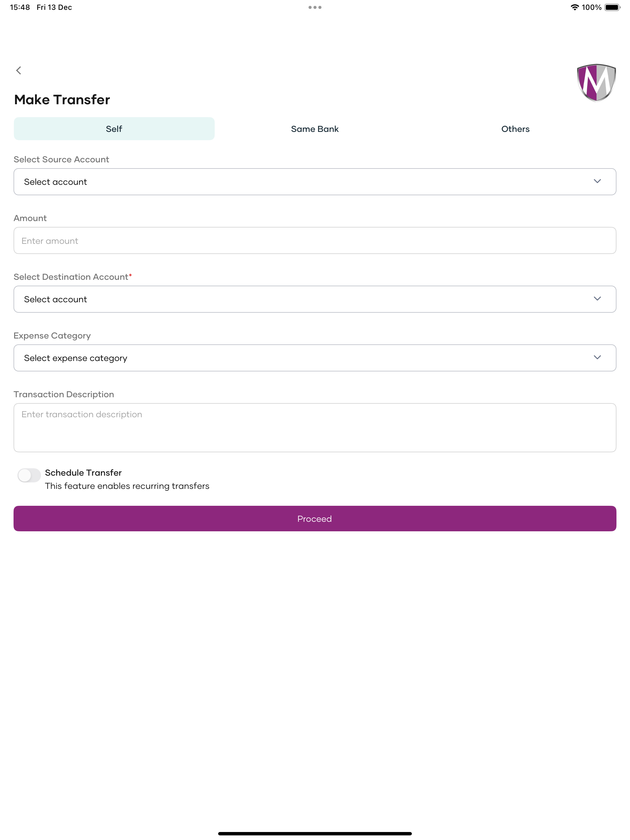Tap the three-dot multitasking indicator

pyautogui.click(x=315, y=7)
